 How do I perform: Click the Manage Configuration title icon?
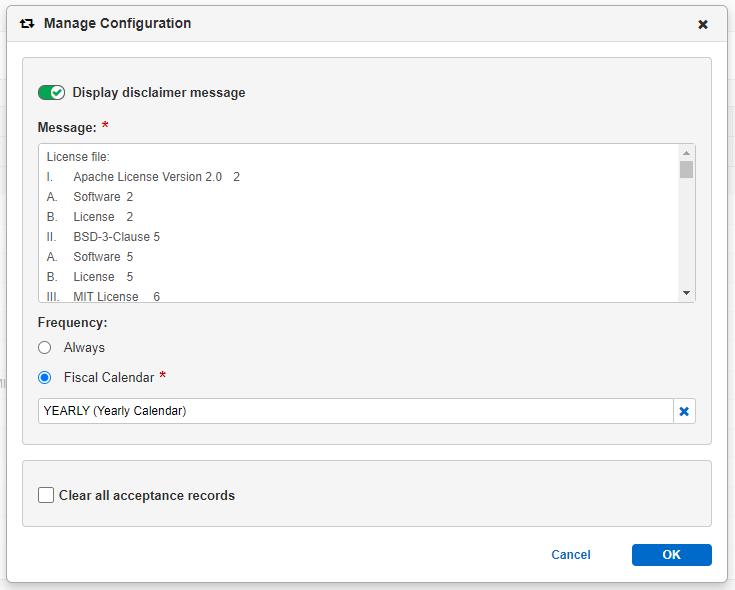(27, 23)
